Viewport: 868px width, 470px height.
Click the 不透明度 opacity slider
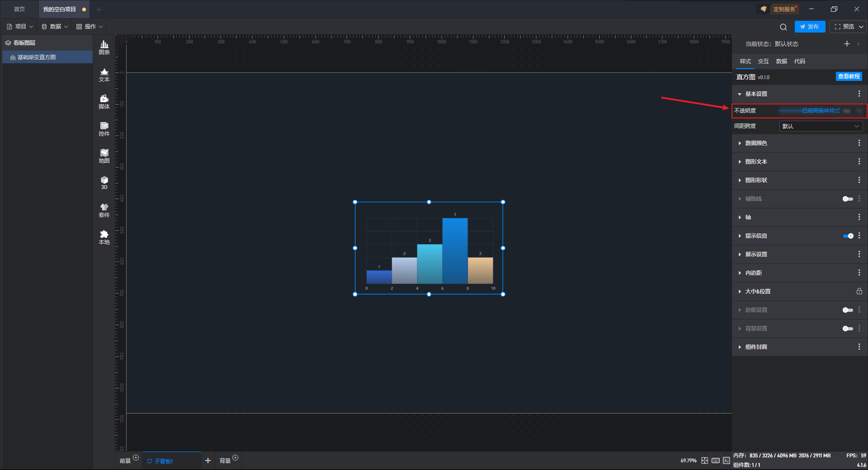click(809, 111)
